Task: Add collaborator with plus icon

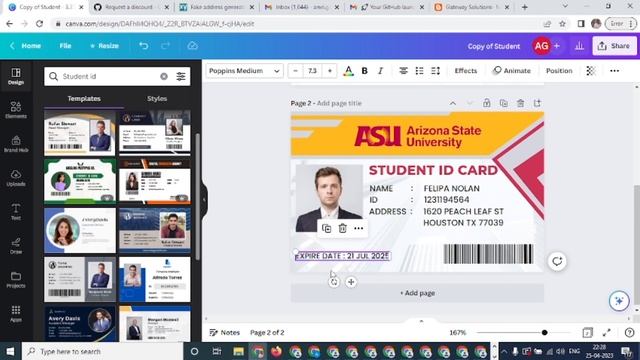Action: point(557,46)
